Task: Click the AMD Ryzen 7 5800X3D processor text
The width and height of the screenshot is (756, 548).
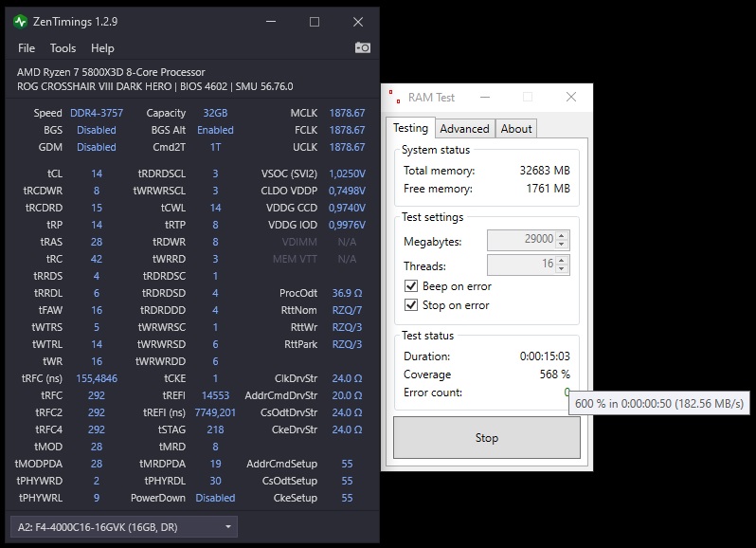Action: [x=111, y=72]
